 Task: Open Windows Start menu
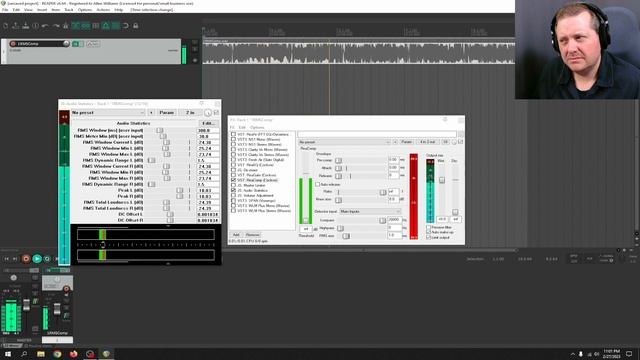tap(7, 354)
